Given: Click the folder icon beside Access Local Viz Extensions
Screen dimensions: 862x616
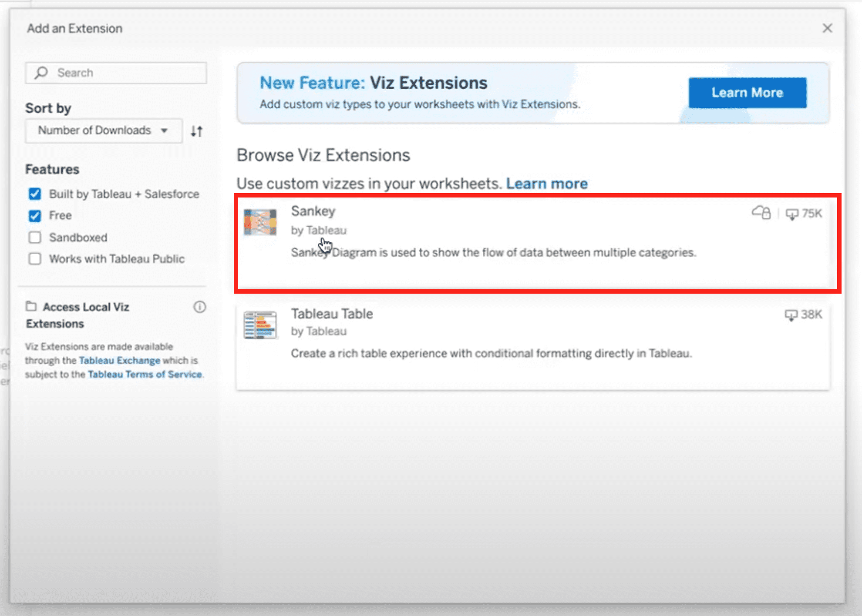Looking at the screenshot, I should pos(32,306).
